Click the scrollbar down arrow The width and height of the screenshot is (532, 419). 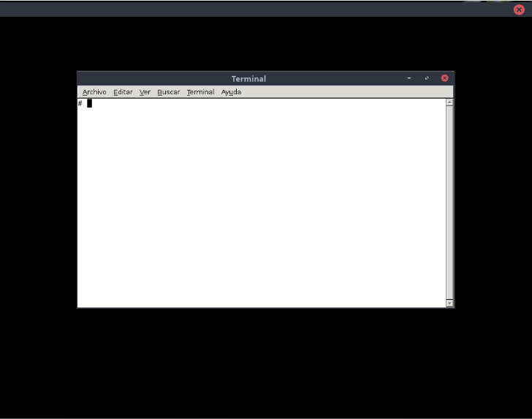[x=449, y=304]
